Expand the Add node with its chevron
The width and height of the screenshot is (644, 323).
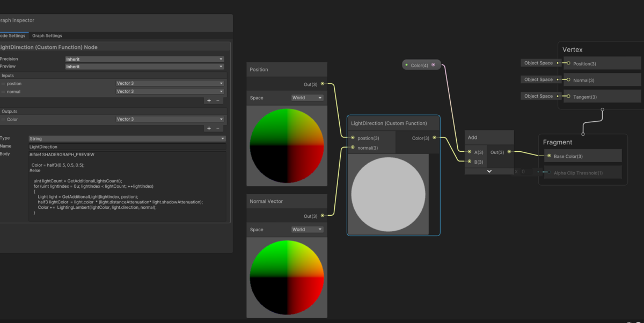coord(489,171)
